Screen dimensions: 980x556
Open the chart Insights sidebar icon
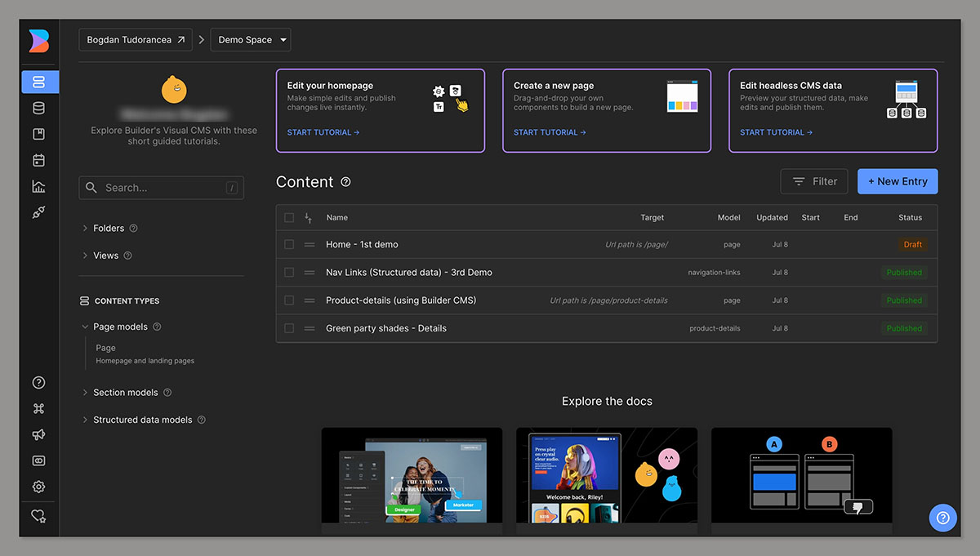[38, 186]
